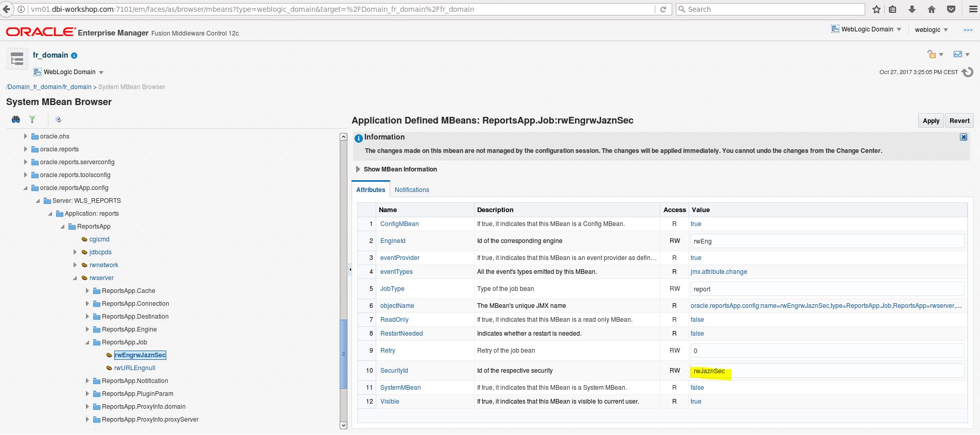Expand ReportsApp.Cache folder

click(87, 291)
